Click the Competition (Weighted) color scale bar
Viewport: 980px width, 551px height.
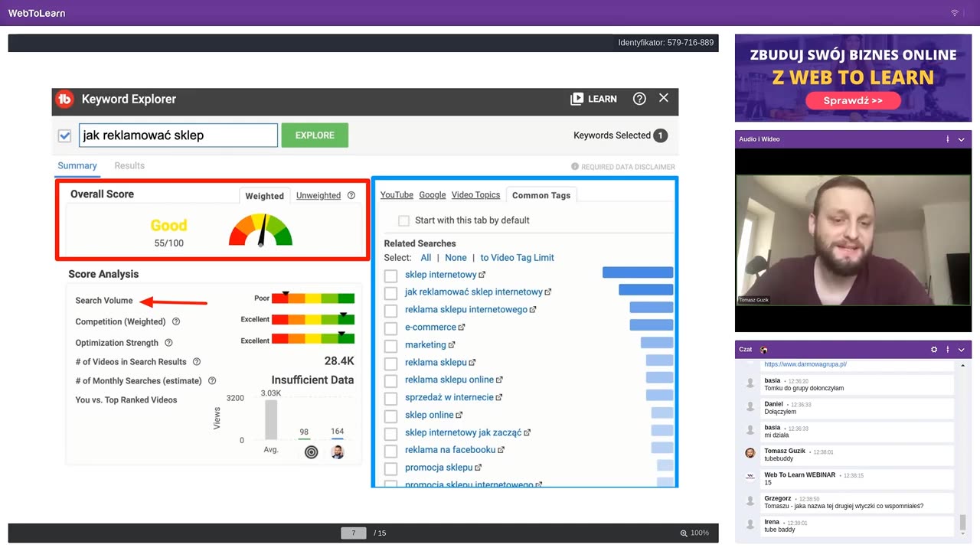313,319
